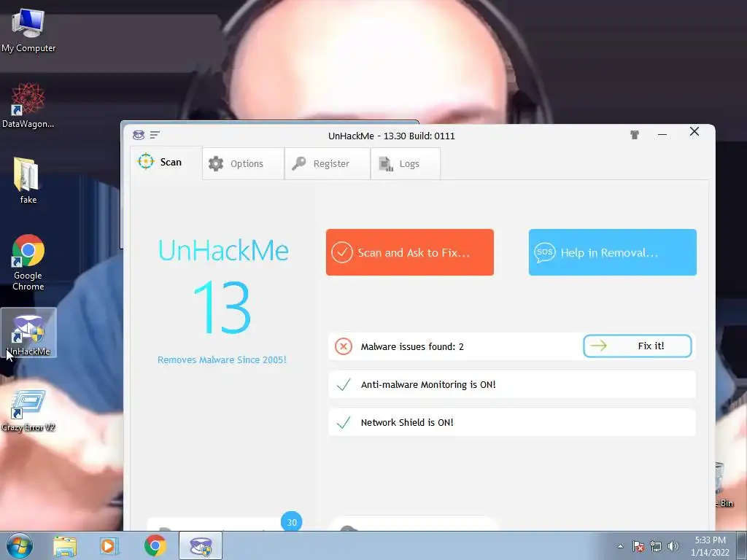Open Windows Media Player from taskbar

tap(109, 546)
